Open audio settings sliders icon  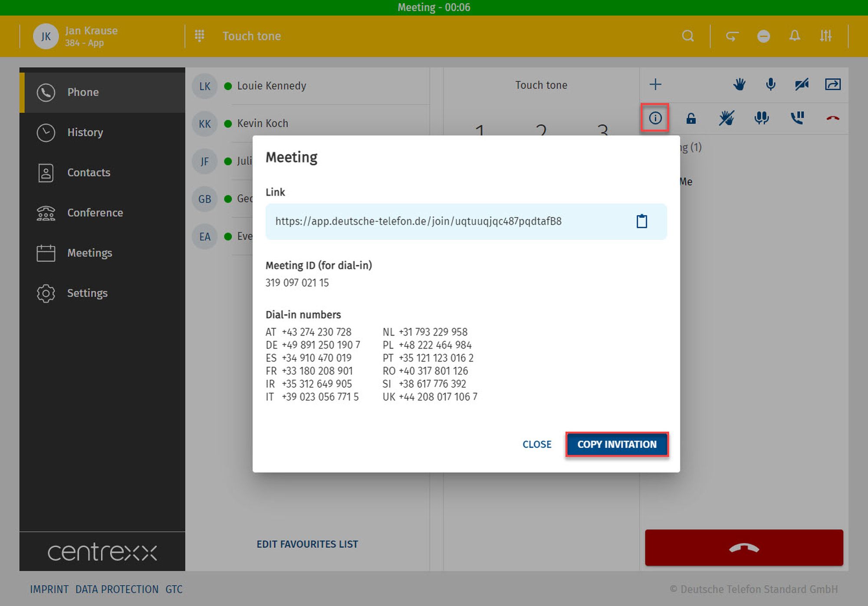(x=825, y=36)
